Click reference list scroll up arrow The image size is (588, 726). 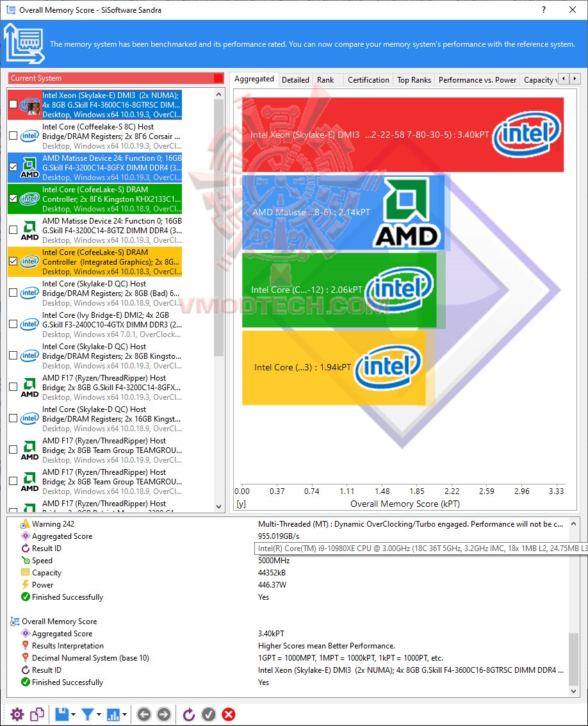click(219, 94)
